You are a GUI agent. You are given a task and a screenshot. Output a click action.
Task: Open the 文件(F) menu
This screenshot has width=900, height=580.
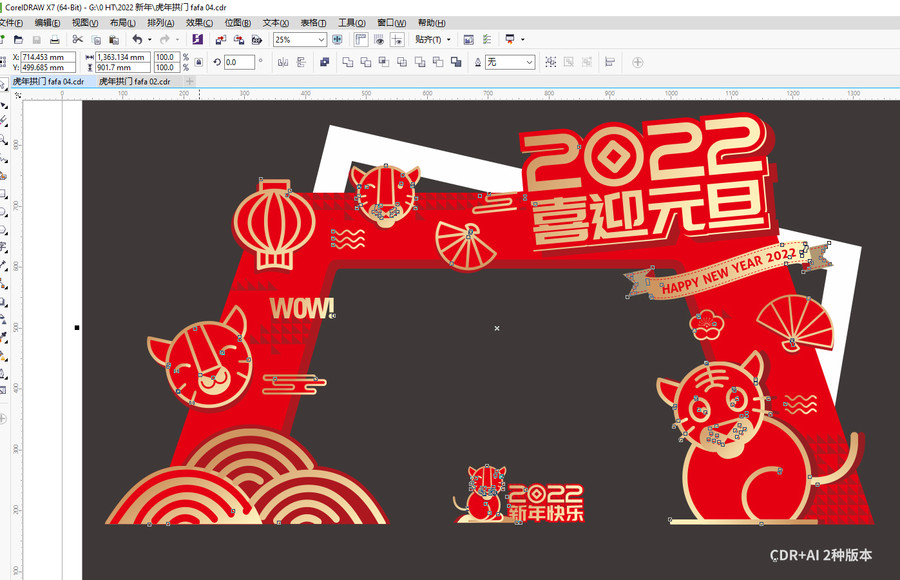coord(11,23)
